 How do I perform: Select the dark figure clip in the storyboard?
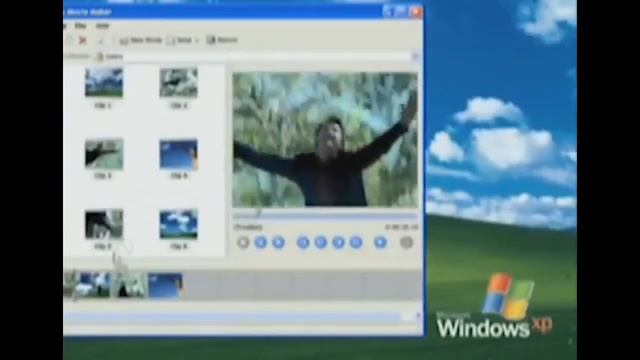[130, 284]
